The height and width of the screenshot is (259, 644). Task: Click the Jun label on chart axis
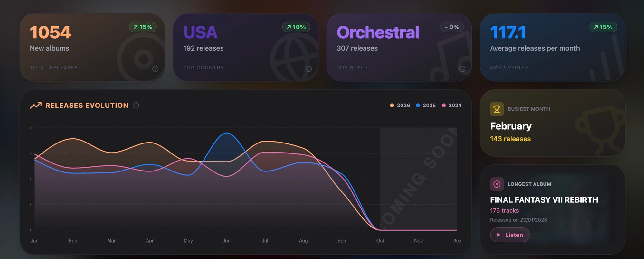226,241
